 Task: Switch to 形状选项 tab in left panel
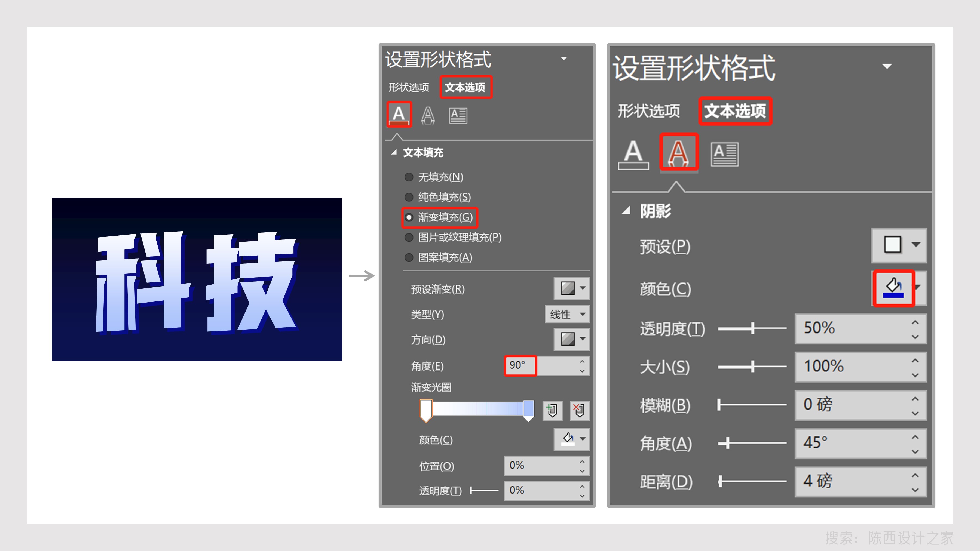click(x=409, y=87)
